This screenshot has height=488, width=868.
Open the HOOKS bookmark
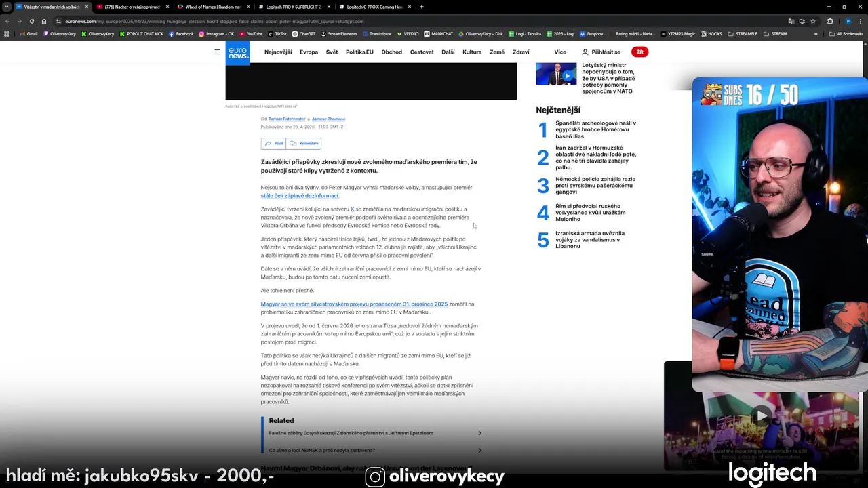pos(711,33)
